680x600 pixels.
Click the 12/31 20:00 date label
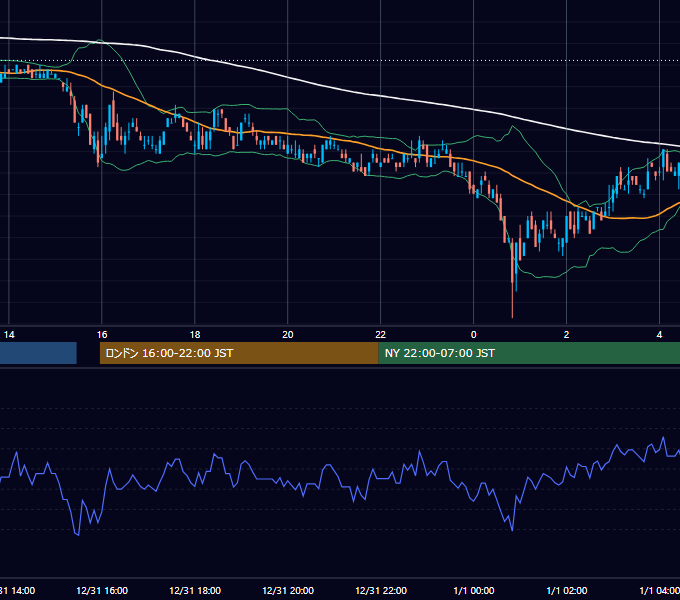point(288,590)
